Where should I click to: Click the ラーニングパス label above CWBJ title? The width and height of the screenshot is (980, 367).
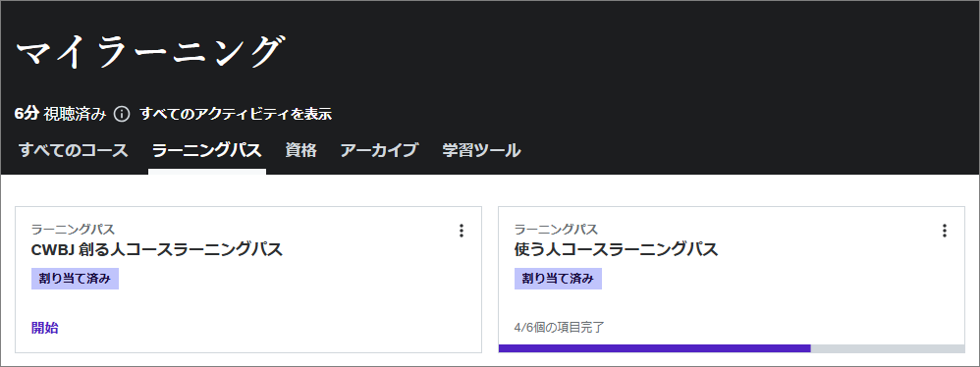tap(73, 229)
